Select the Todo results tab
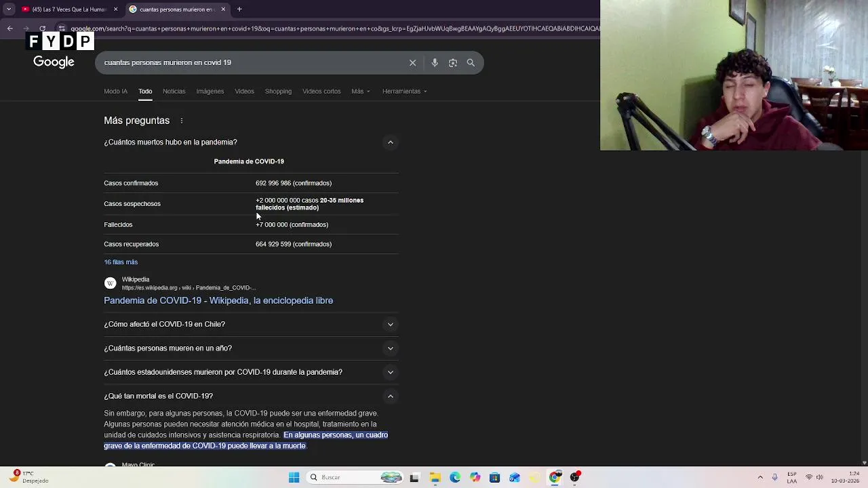868x488 pixels. 145,91
